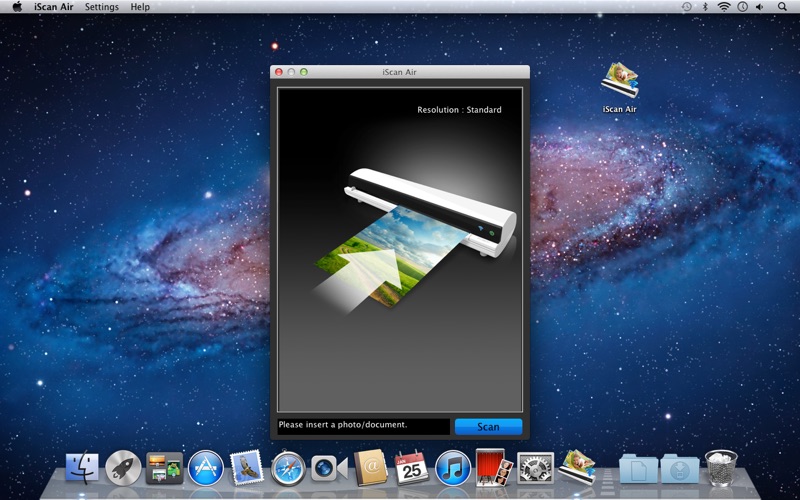Click the Resolution : Standard label
The width and height of the screenshot is (800, 500).
(459, 110)
